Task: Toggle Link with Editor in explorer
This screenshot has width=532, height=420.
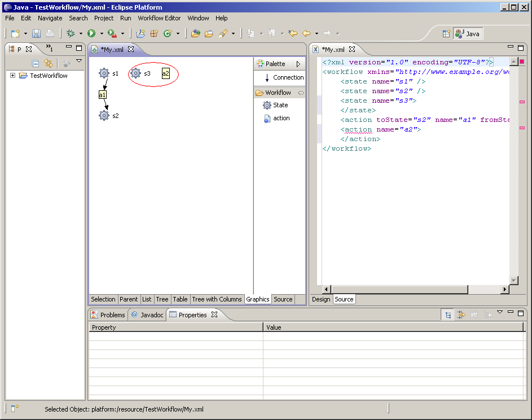Action: coord(49,64)
